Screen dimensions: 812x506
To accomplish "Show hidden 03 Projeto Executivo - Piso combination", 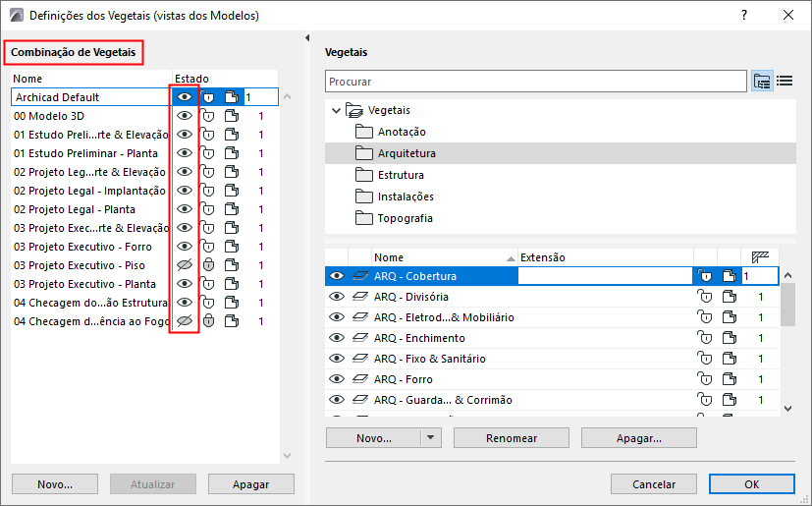I will [x=184, y=265].
